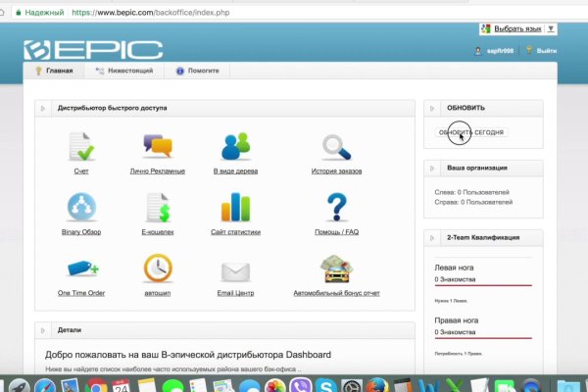
Task: Open История заказов magnifier icon
Action: point(337,147)
